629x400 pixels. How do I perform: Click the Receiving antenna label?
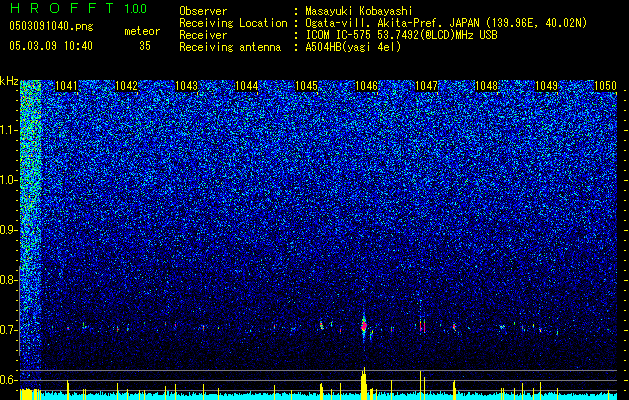230,47
